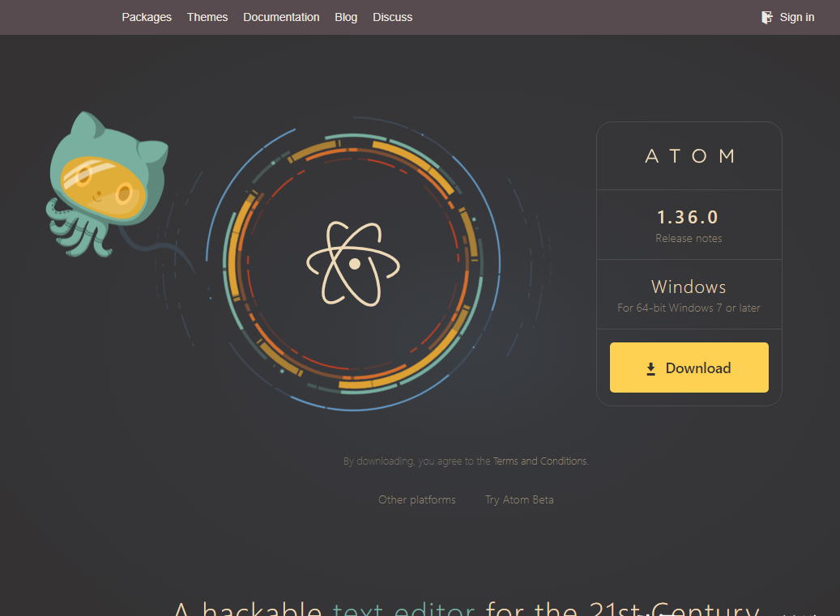Open the Discuss forum link
Viewport: 840px width, 616px height.
[392, 17]
